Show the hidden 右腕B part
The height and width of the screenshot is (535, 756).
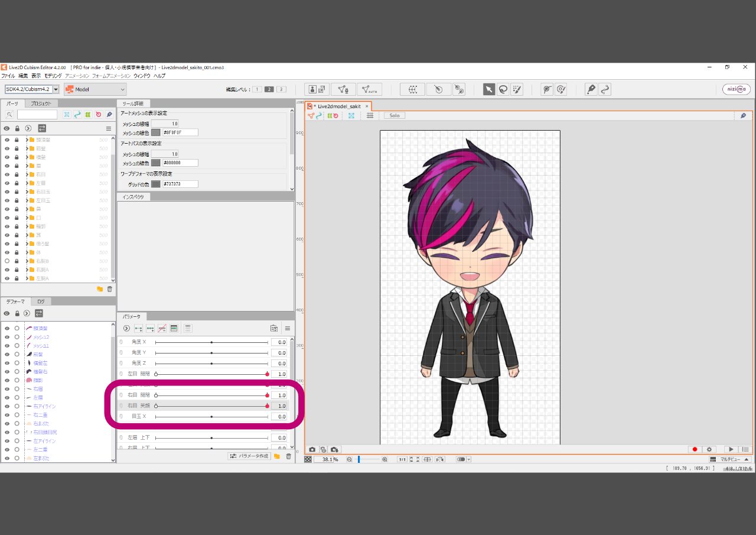pos(7,261)
